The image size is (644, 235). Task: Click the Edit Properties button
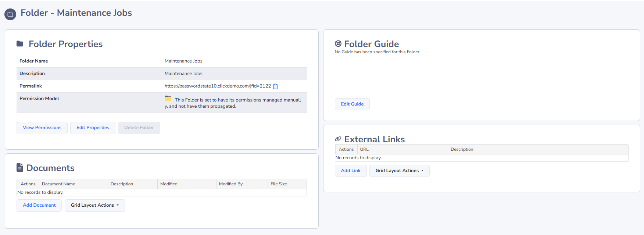click(x=93, y=128)
